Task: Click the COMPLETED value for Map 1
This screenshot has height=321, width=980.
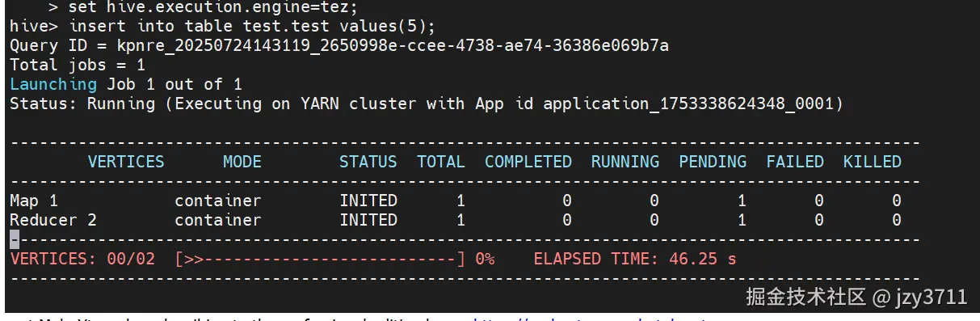Action: pyautogui.click(x=567, y=201)
